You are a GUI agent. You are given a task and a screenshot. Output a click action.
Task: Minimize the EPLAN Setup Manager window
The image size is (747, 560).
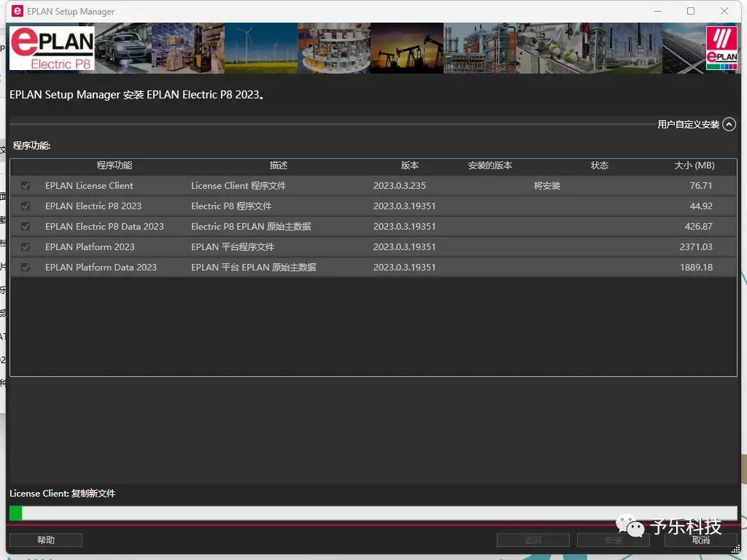pos(658,11)
